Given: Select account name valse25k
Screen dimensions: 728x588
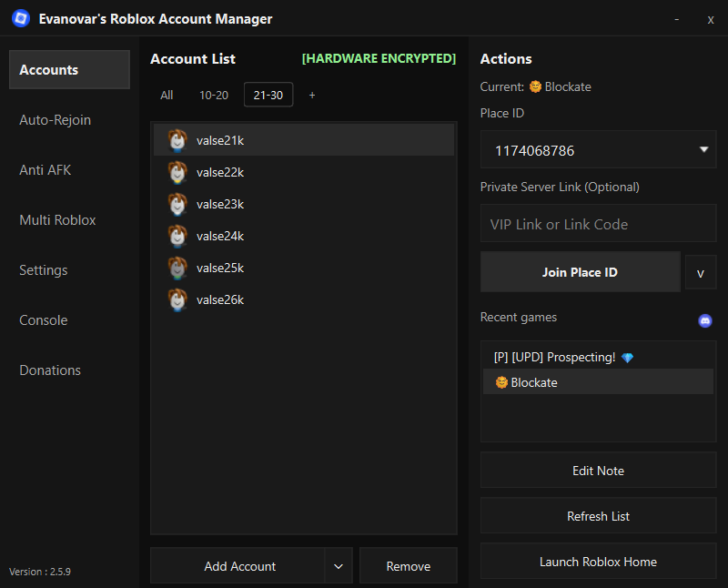Looking at the screenshot, I should (220, 268).
